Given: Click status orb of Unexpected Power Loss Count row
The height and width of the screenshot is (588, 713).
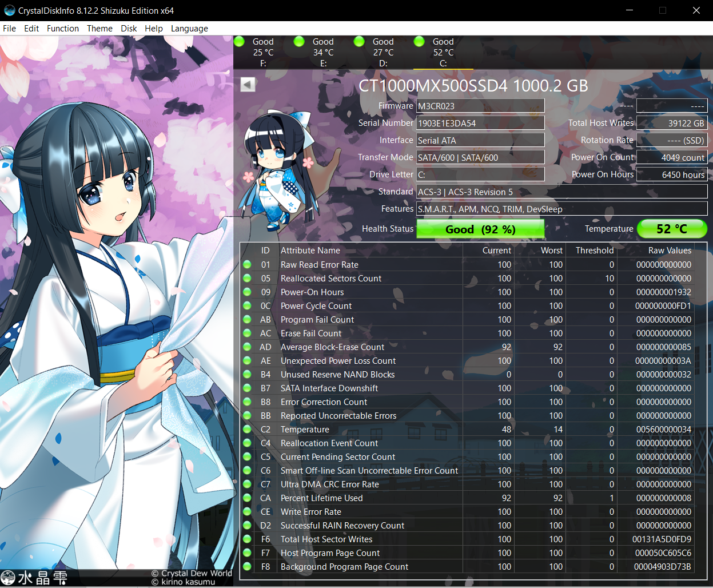Looking at the screenshot, I should pos(247,360).
